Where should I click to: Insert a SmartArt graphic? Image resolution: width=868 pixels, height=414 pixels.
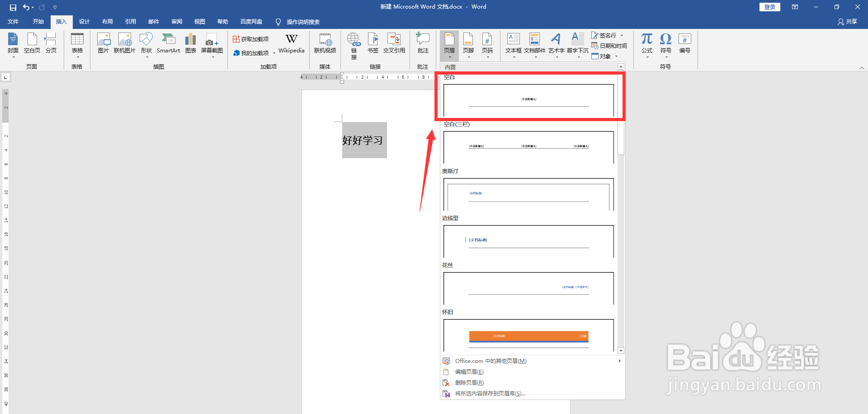[169, 43]
